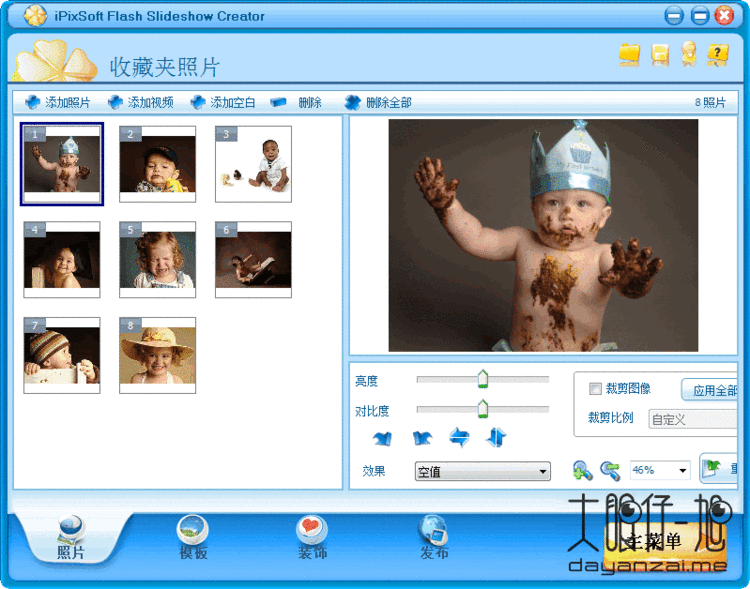The image size is (750, 589).
Task: Open help via the question mark icon
Action: [717, 54]
